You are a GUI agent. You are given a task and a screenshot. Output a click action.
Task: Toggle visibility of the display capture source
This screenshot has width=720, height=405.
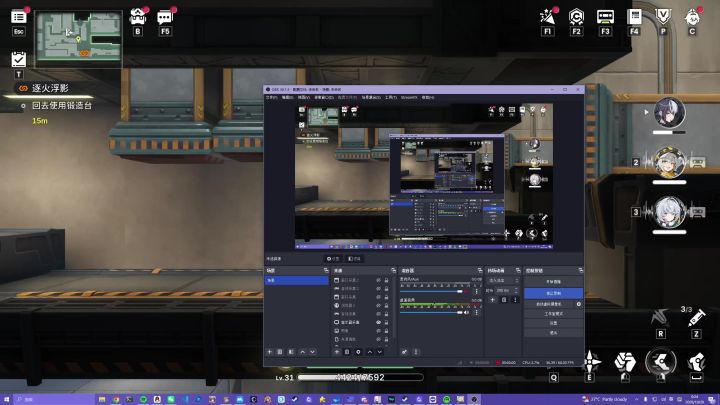click(379, 322)
